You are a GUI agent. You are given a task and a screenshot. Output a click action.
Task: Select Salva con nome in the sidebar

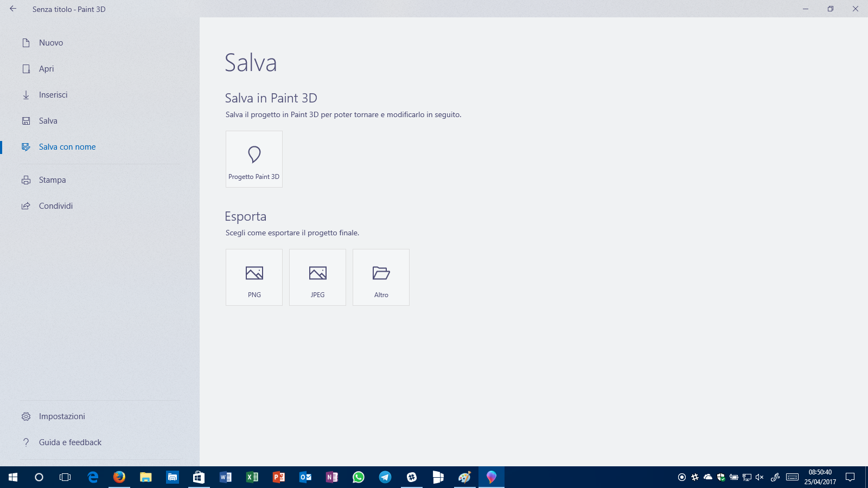tap(100, 147)
